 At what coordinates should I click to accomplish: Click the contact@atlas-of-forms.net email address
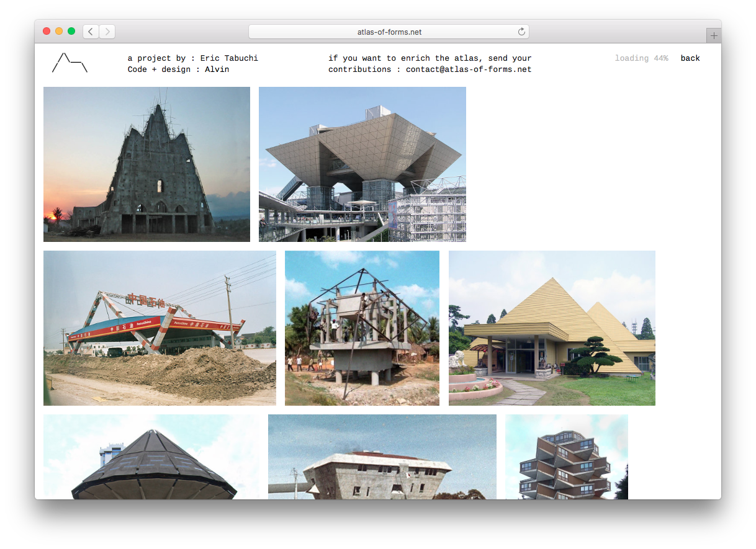pyautogui.click(x=469, y=69)
